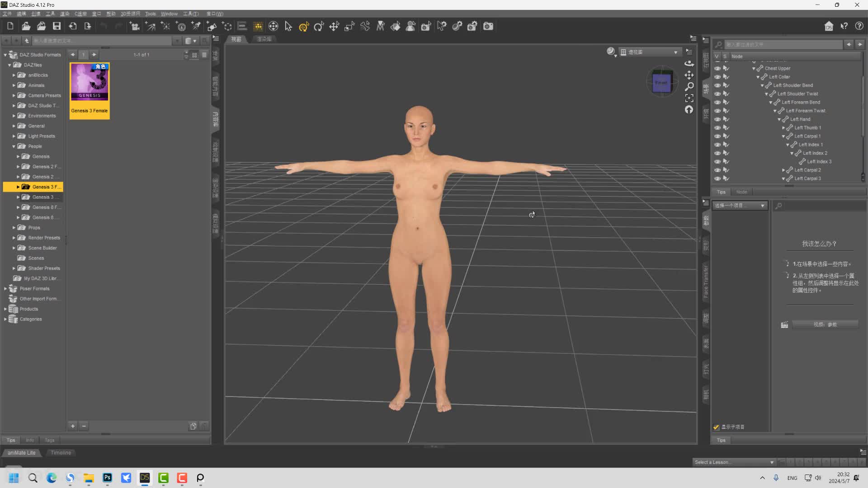Expand the Left Carpal 2 node
The width and height of the screenshot is (868, 488).
(x=783, y=170)
